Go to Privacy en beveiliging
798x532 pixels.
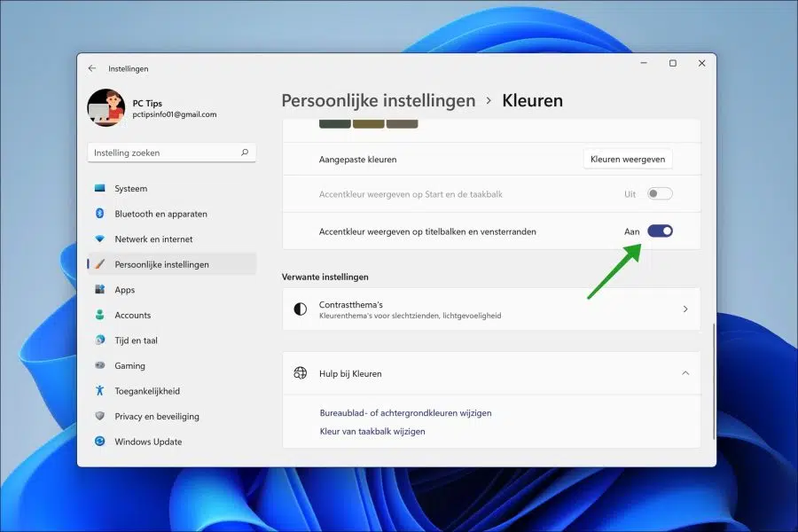172,416
